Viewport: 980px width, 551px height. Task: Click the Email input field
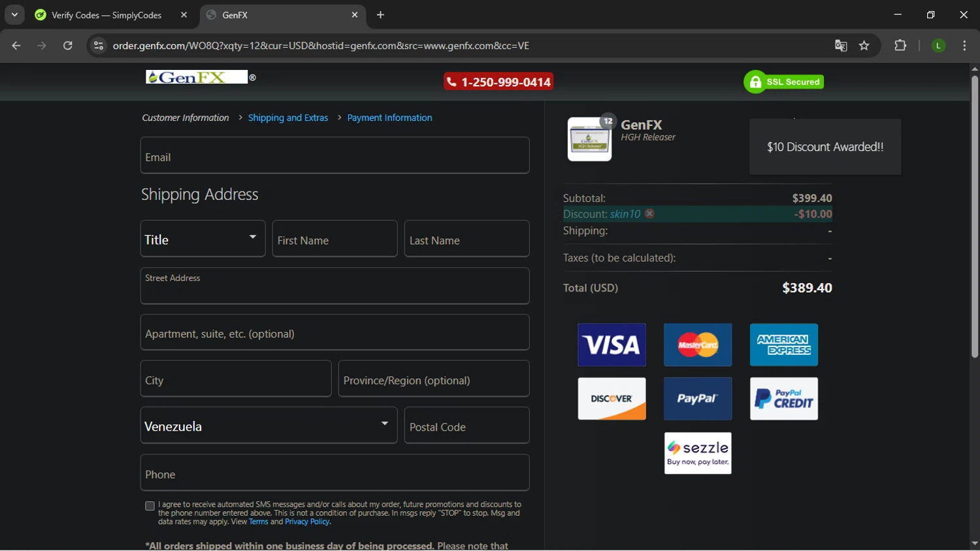tap(335, 156)
